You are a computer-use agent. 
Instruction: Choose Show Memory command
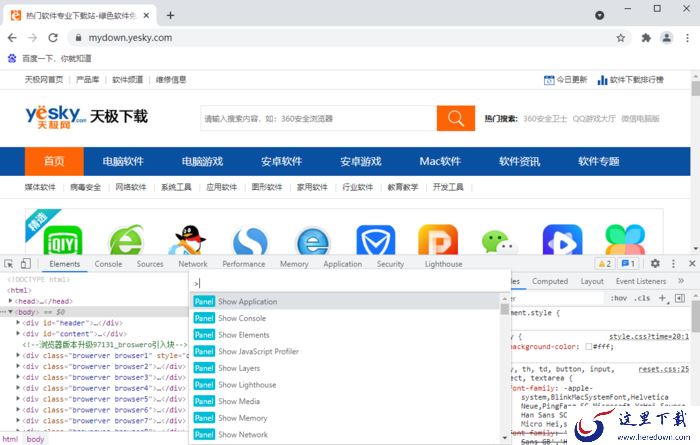click(345, 418)
